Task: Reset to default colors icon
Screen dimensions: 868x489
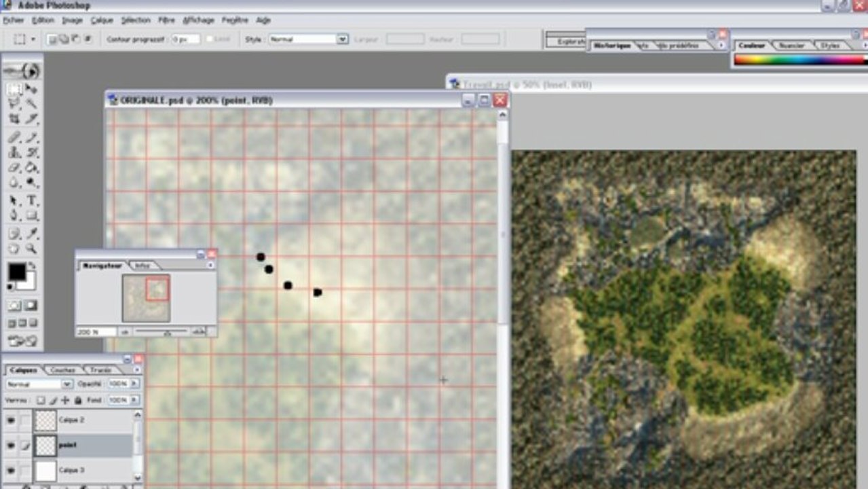Action: tap(10, 287)
